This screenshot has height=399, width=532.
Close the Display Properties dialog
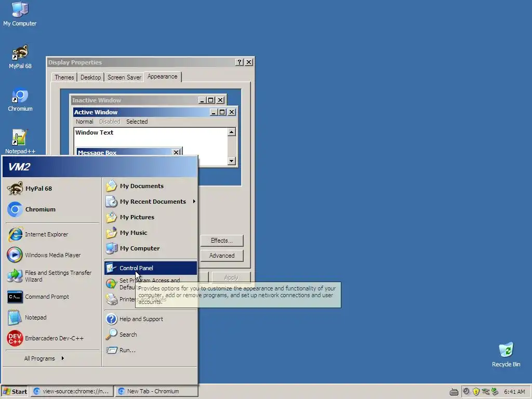(x=249, y=62)
